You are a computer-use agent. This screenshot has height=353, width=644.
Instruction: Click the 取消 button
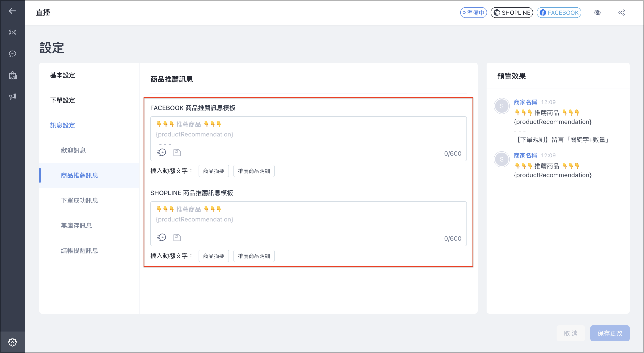[570, 333]
